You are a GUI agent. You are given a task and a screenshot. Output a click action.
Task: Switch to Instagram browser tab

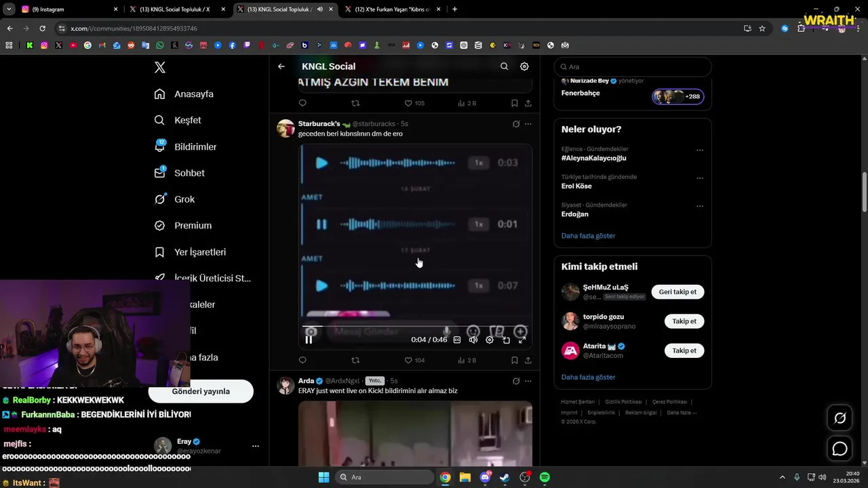(68, 9)
